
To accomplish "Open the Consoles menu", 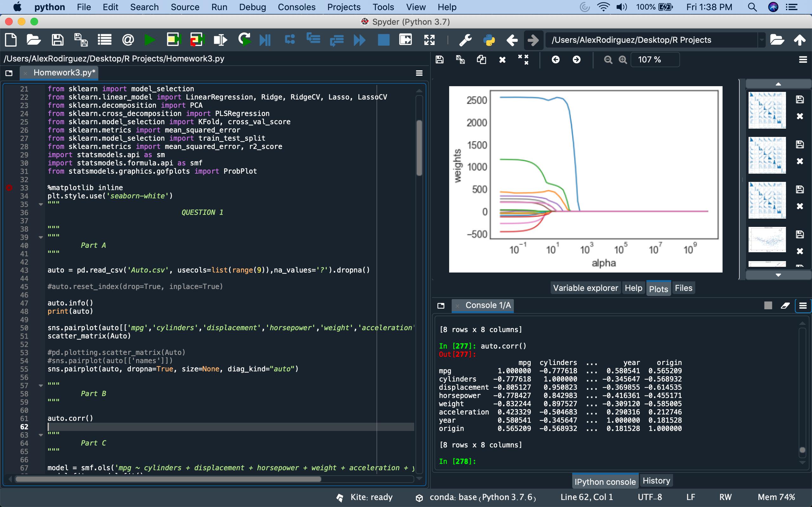I will click(296, 7).
